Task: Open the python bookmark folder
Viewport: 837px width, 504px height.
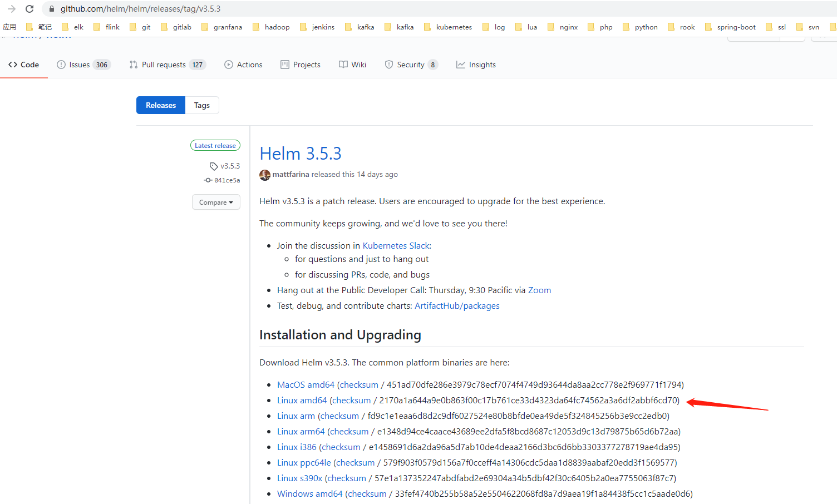Action: tap(640, 27)
